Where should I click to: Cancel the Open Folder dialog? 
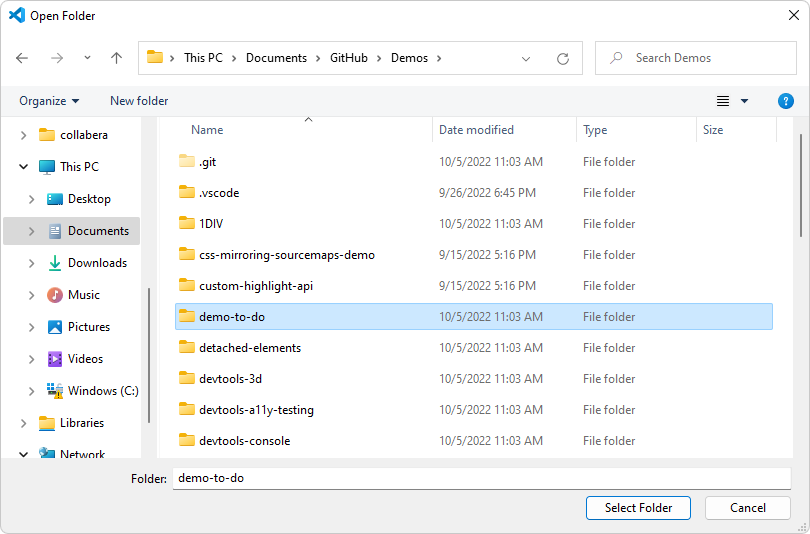click(x=747, y=508)
